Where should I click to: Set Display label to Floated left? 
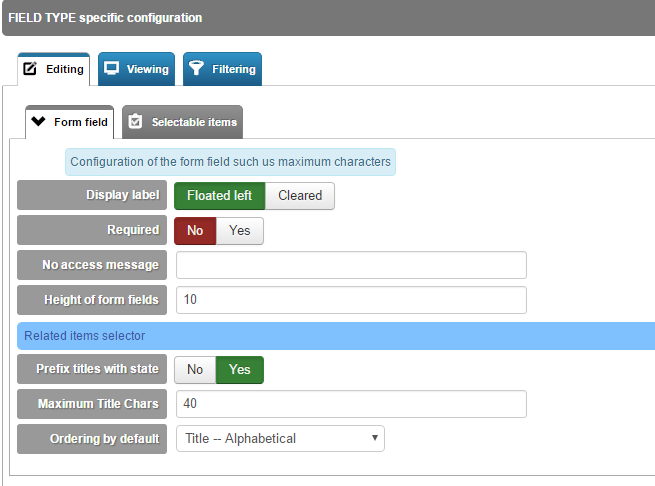click(219, 196)
